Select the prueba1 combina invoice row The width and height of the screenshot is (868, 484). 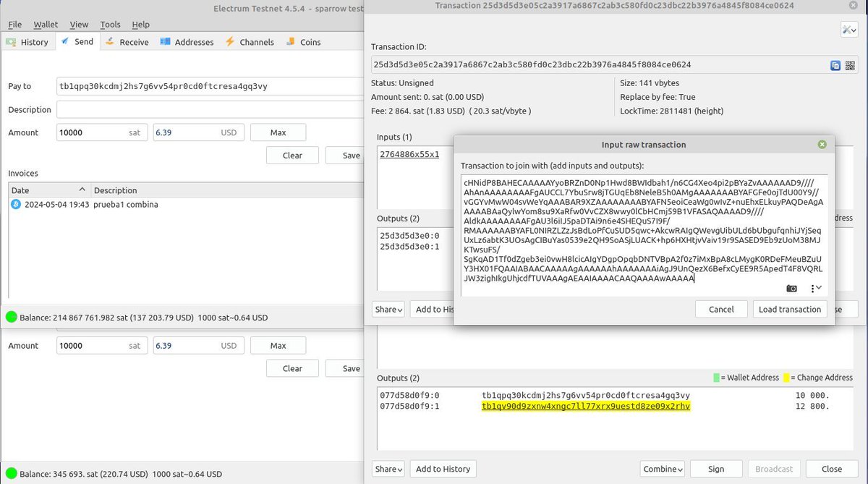tap(186, 205)
